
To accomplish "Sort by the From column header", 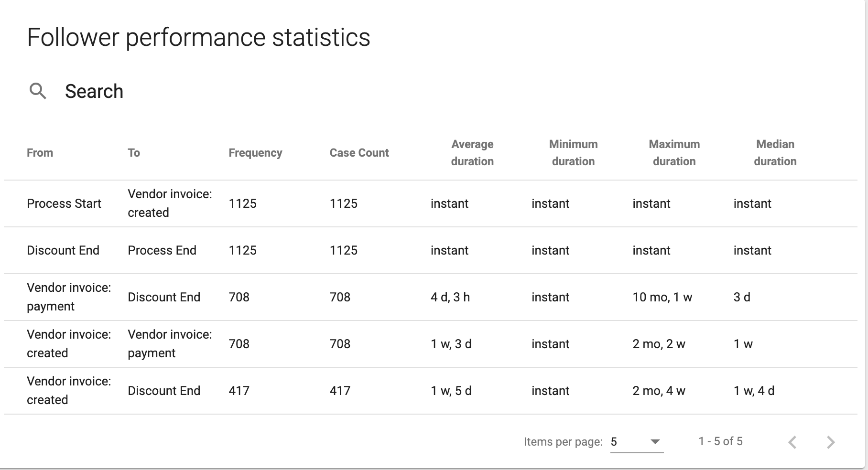I will click(x=40, y=153).
